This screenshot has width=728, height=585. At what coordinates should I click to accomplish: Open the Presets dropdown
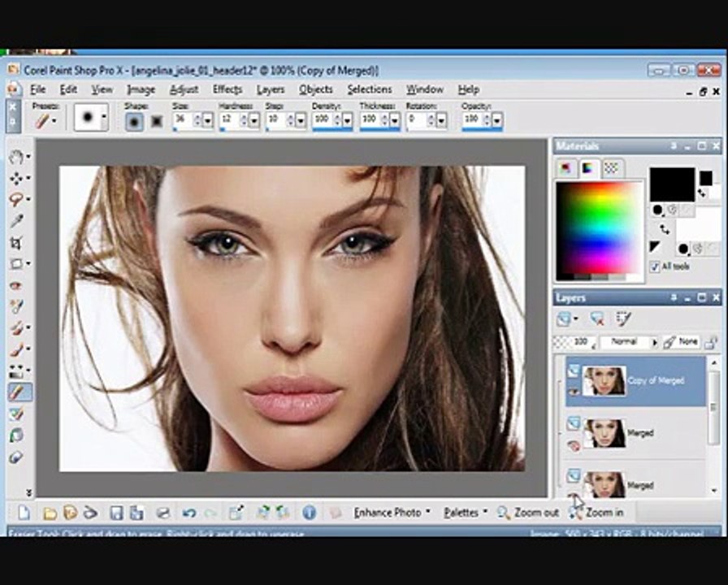coord(54,121)
